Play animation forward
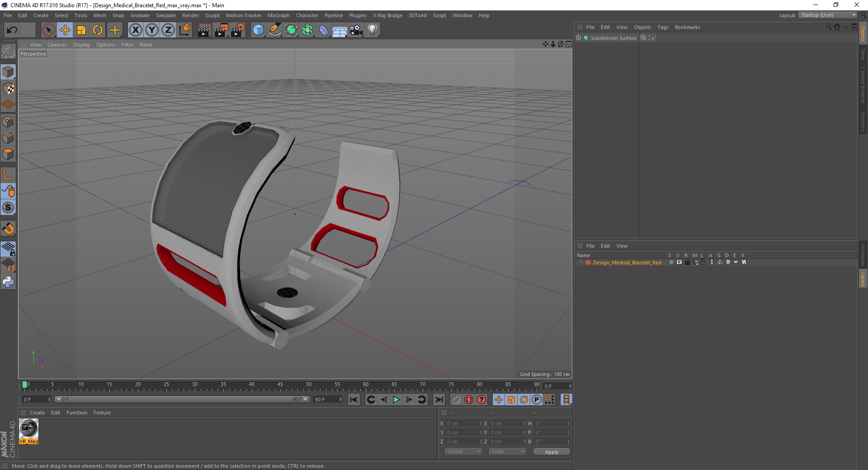Viewport: 868px width, 470px height. 396,399
